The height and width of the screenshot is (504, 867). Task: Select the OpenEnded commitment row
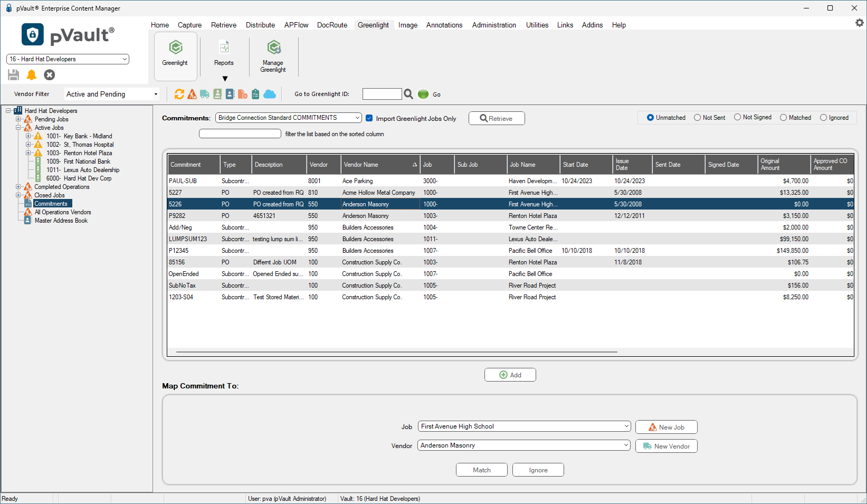[x=510, y=274]
